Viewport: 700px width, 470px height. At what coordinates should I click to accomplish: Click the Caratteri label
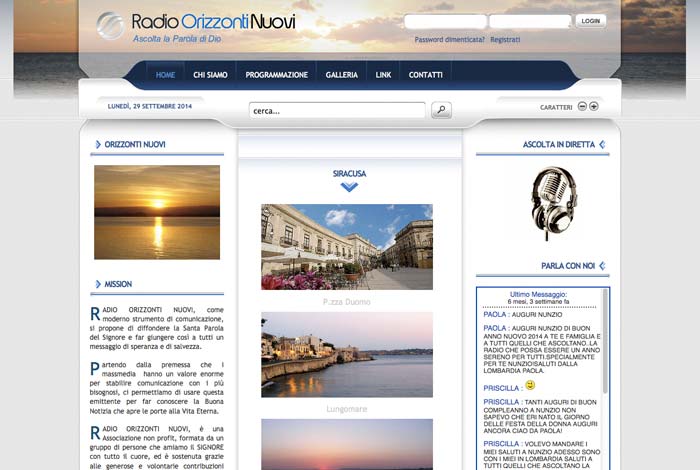(556, 107)
